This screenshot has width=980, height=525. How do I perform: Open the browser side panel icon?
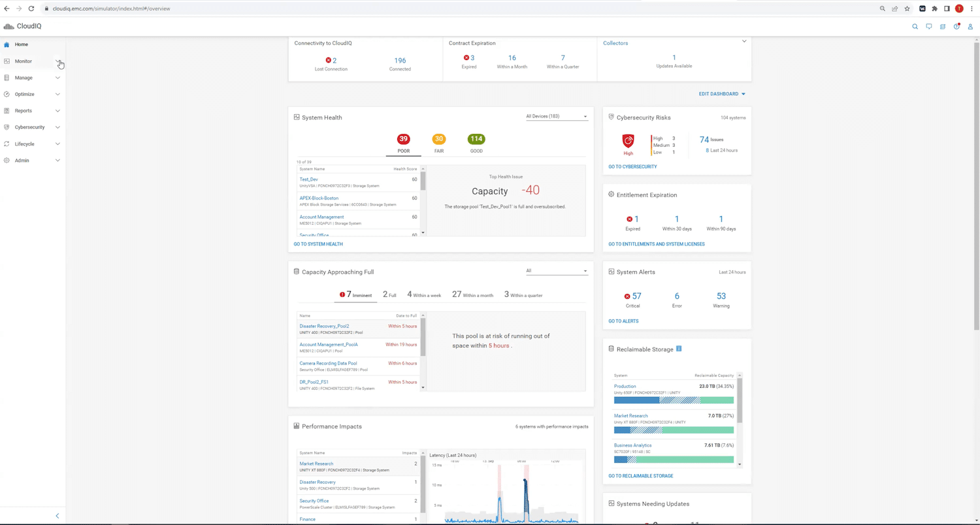click(x=947, y=8)
